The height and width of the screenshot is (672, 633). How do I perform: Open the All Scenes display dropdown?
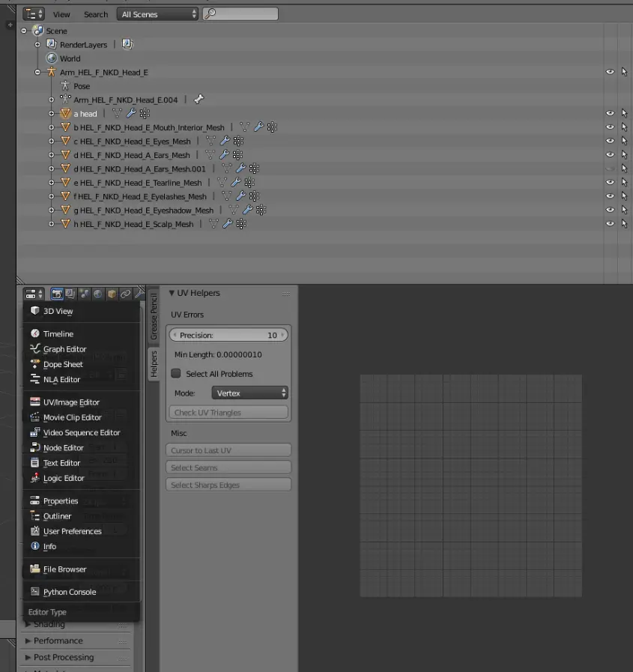coord(158,14)
